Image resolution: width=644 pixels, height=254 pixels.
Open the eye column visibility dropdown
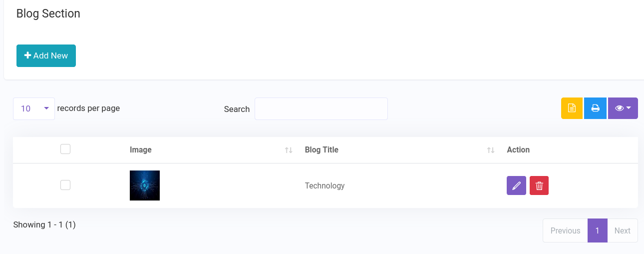pyautogui.click(x=623, y=108)
